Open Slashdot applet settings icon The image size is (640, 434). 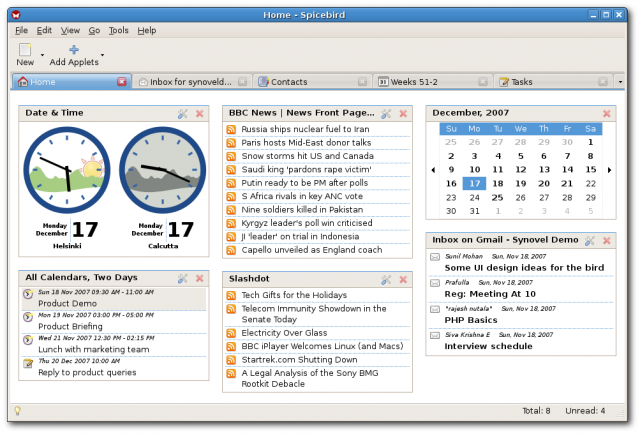pyautogui.click(x=386, y=280)
